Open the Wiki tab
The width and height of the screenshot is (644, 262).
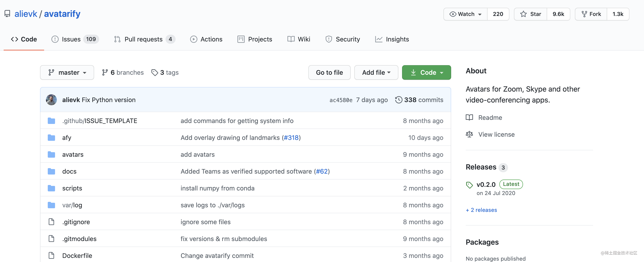[x=299, y=39]
